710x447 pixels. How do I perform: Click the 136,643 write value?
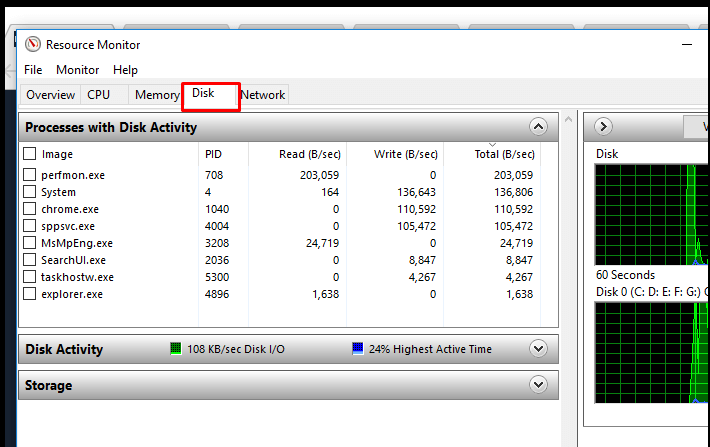(x=417, y=192)
